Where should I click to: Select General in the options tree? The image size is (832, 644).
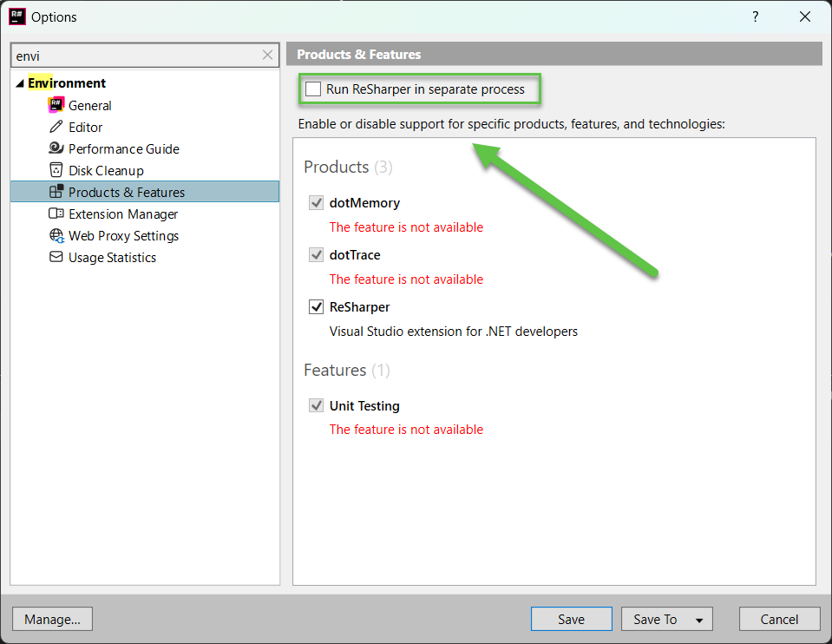tap(89, 106)
